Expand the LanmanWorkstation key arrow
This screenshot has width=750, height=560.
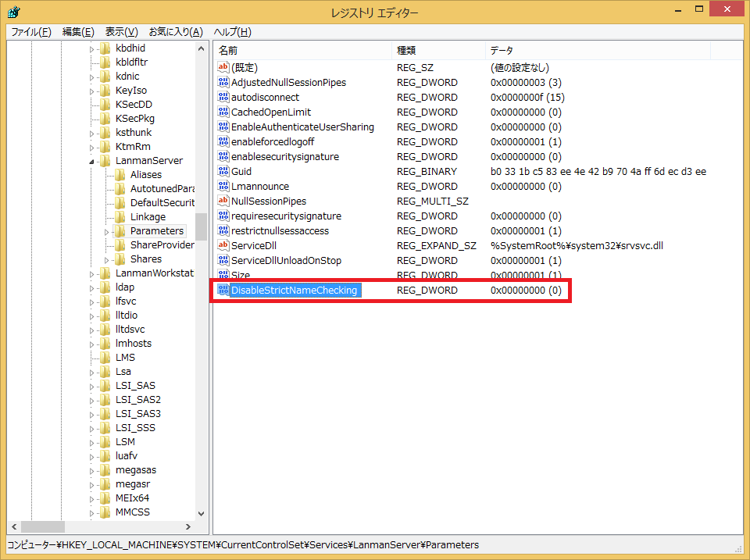pyautogui.click(x=92, y=273)
